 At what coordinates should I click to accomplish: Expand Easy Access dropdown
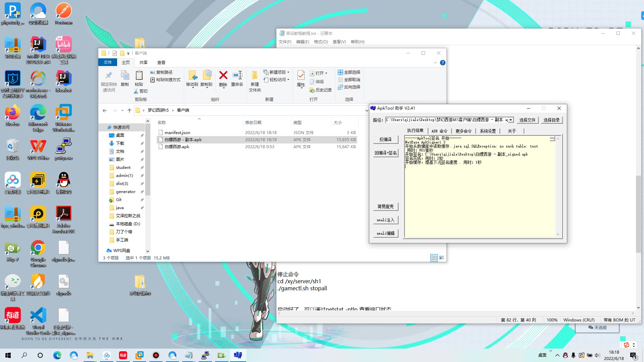(x=288, y=80)
